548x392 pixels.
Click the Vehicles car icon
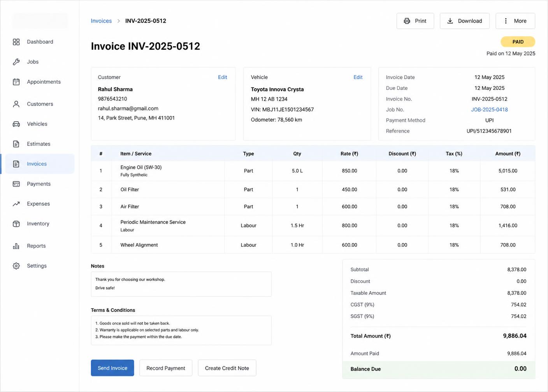[16, 124]
